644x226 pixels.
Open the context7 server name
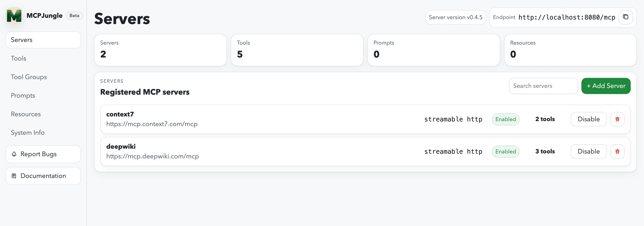point(120,114)
